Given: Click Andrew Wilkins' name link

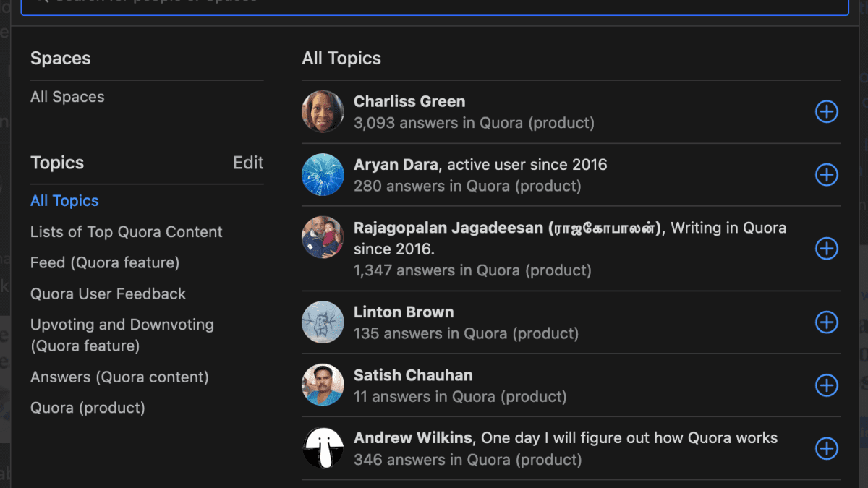Looking at the screenshot, I should click(412, 438).
